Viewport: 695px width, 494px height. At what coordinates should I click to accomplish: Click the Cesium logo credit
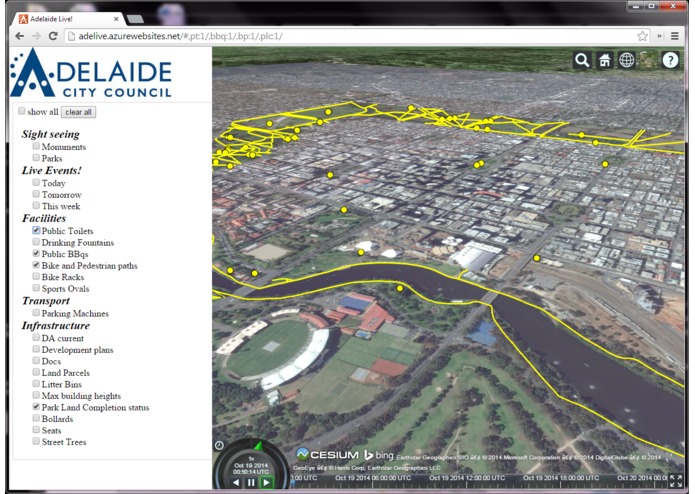tap(327, 455)
